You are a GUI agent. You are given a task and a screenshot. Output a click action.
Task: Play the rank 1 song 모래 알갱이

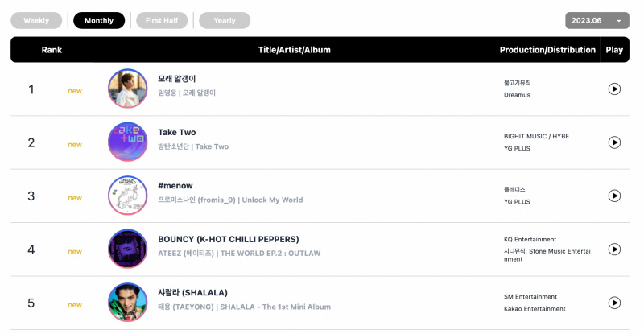(614, 89)
